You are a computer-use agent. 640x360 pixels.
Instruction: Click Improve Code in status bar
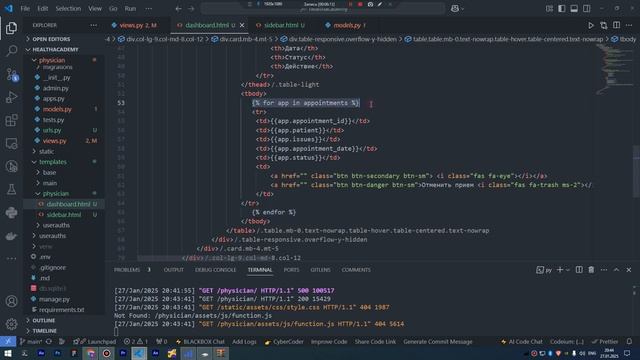329,342
